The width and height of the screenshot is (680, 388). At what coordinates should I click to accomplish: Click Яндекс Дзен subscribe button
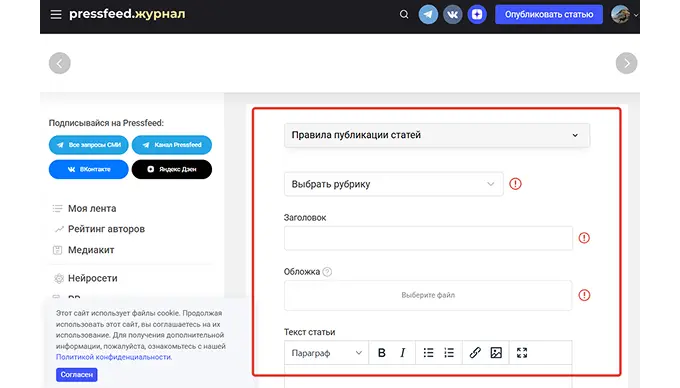[x=172, y=169]
